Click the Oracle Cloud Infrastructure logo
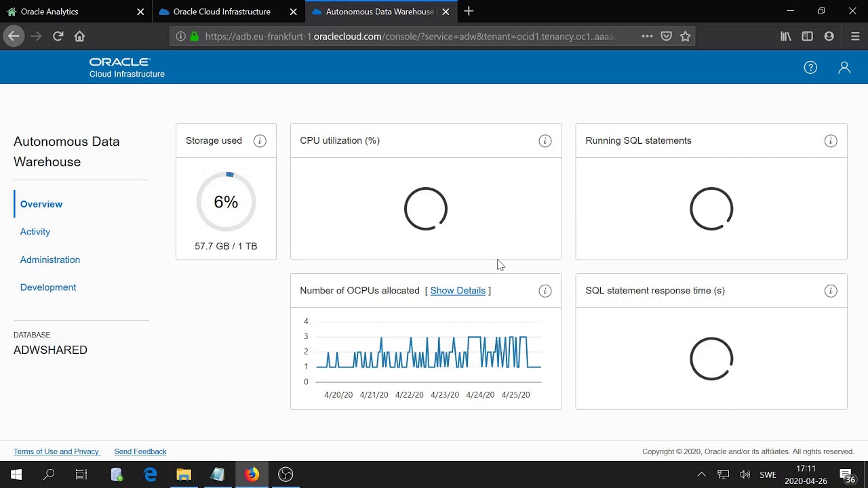The width and height of the screenshot is (868, 488). pyautogui.click(x=127, y=67)
